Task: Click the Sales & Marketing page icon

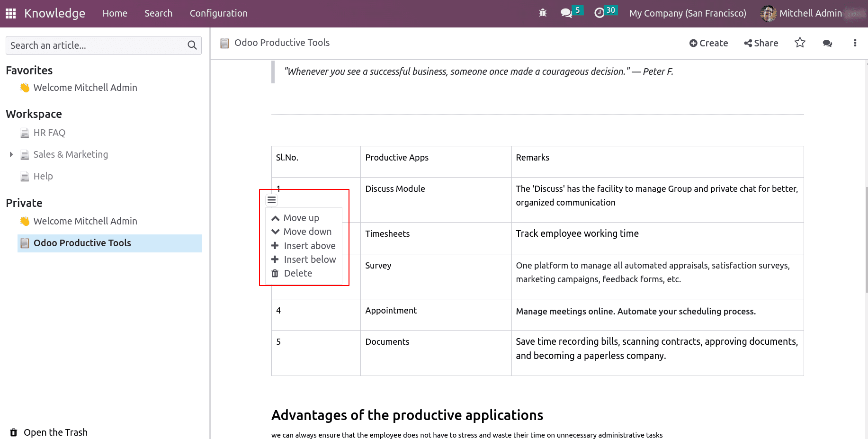Action: pyautogui.click(x=25, y=155)
